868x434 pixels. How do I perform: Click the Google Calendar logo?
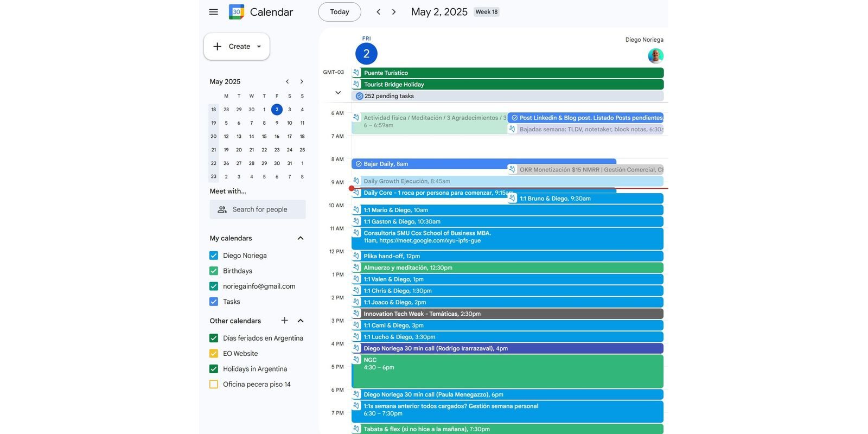point(237,12)
